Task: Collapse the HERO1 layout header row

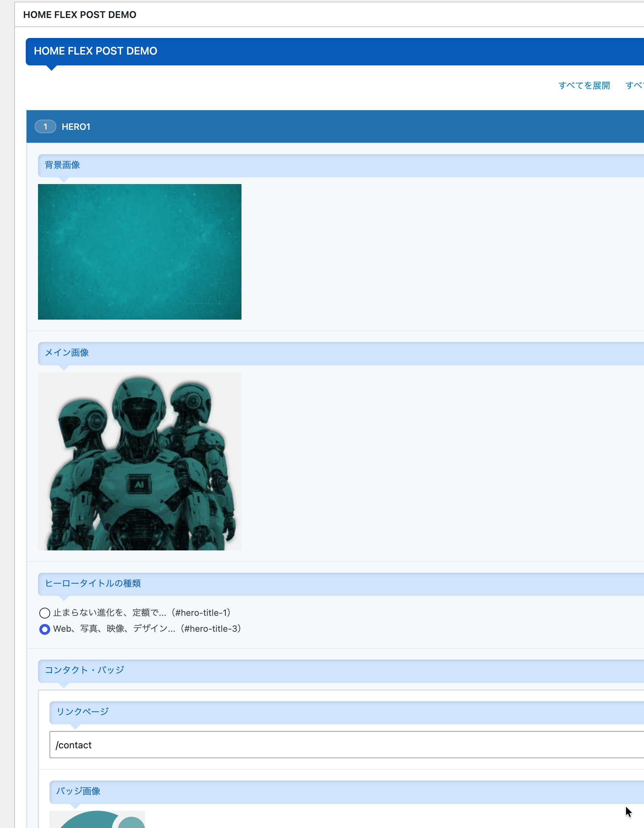Action: 335,127
